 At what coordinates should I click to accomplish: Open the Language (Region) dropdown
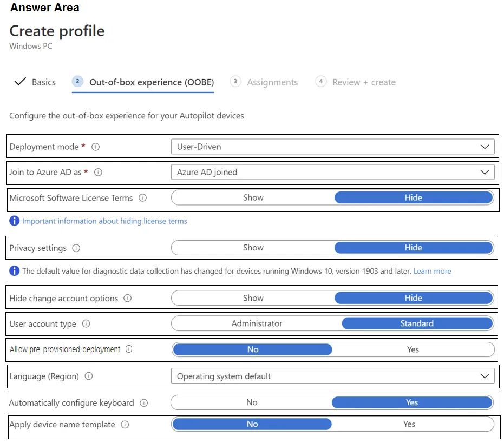(333, 376)
